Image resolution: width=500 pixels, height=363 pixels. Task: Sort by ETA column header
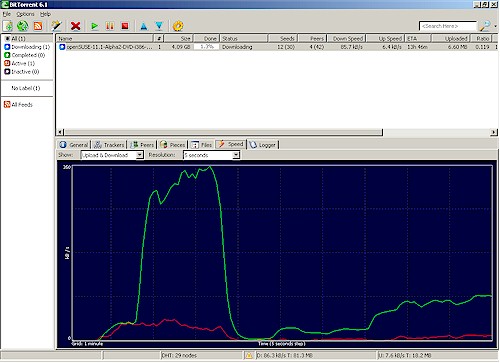(418, 38)
